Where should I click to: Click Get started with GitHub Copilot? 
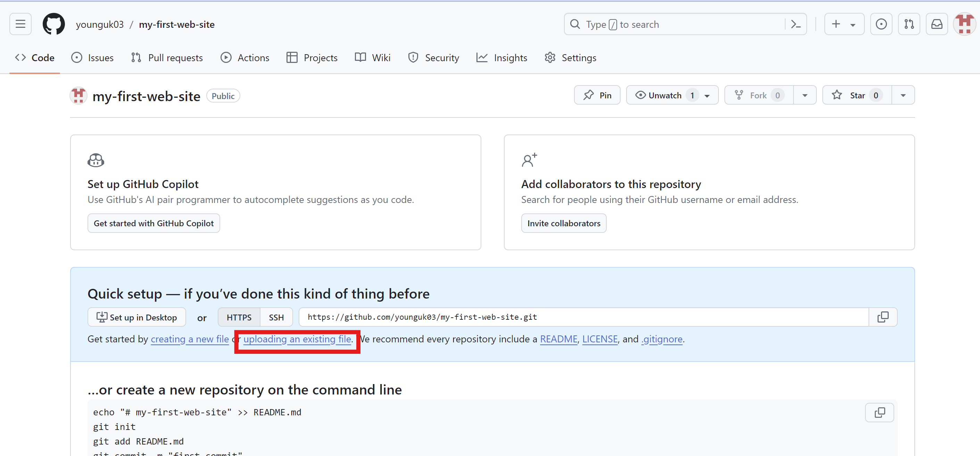pyautogui.click(x=154, y=223)
